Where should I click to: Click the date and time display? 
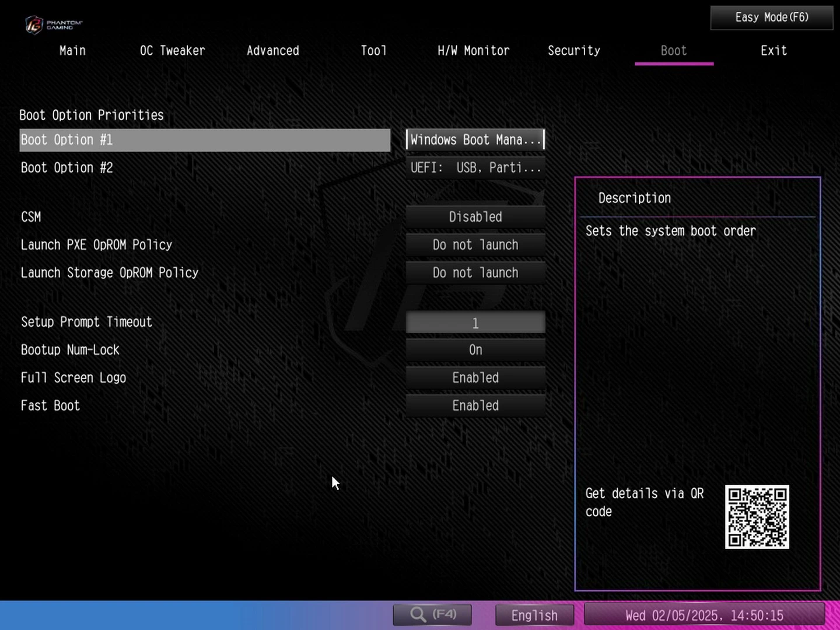coord(704,615)
